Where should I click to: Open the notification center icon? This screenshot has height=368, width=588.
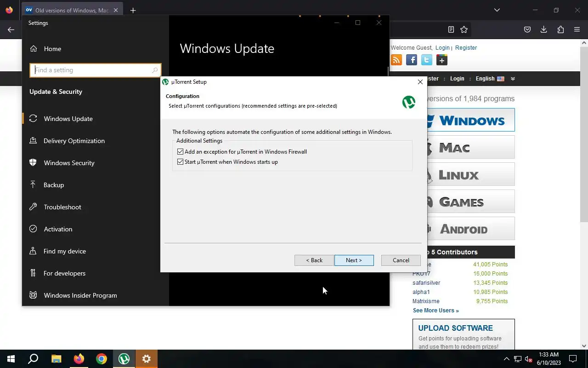573,359
